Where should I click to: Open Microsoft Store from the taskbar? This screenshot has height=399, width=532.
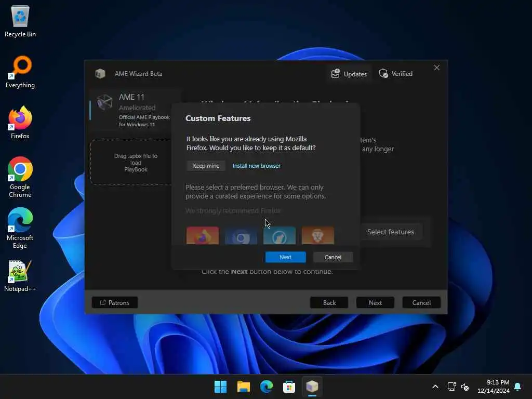[289, 387]
